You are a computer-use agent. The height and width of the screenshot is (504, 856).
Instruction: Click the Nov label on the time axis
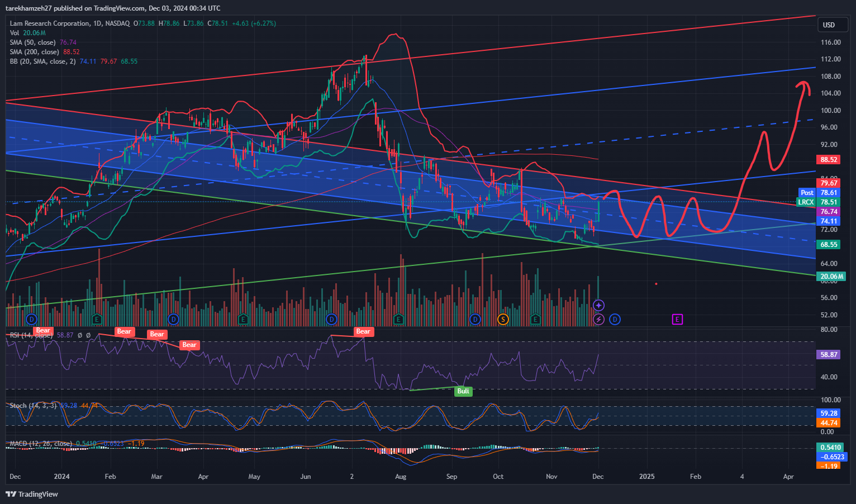pyautogui.click(x=551, y=477)
